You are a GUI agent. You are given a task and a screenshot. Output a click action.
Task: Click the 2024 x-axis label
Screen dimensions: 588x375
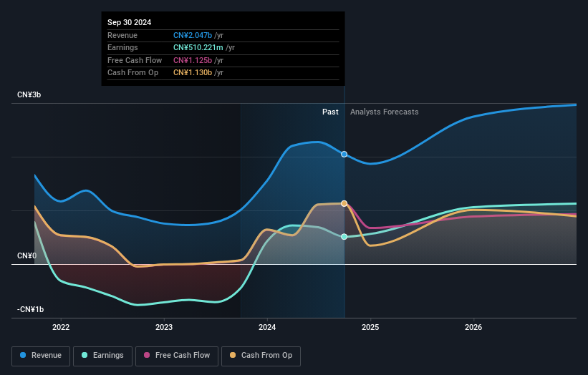click(x=267, y=327)
